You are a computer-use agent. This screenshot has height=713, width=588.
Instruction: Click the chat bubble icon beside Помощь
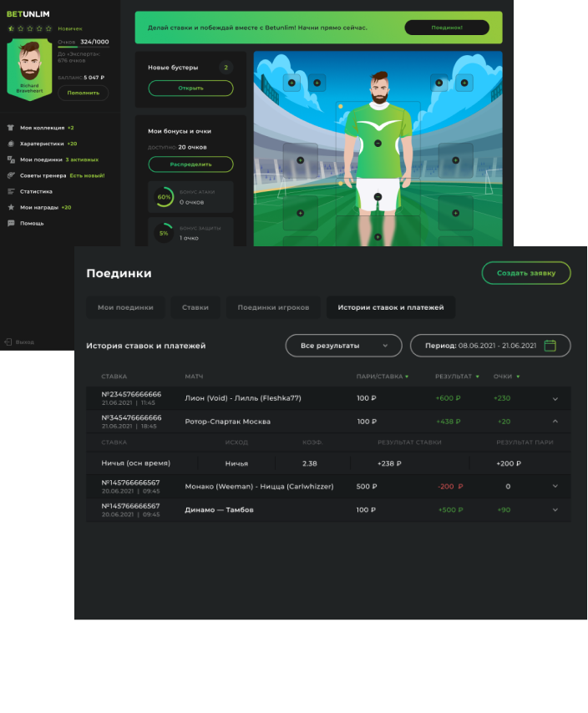[11, 223]
